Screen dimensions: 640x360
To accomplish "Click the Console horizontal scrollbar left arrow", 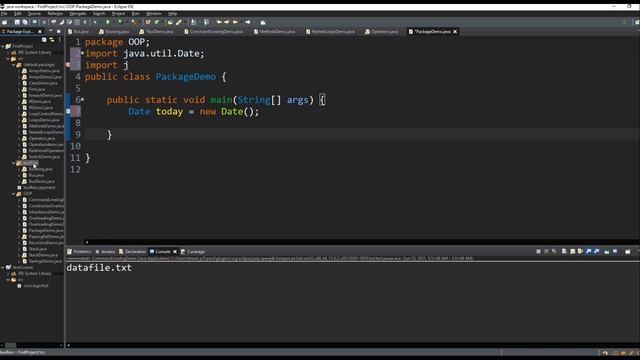I will tap(68, 345).
